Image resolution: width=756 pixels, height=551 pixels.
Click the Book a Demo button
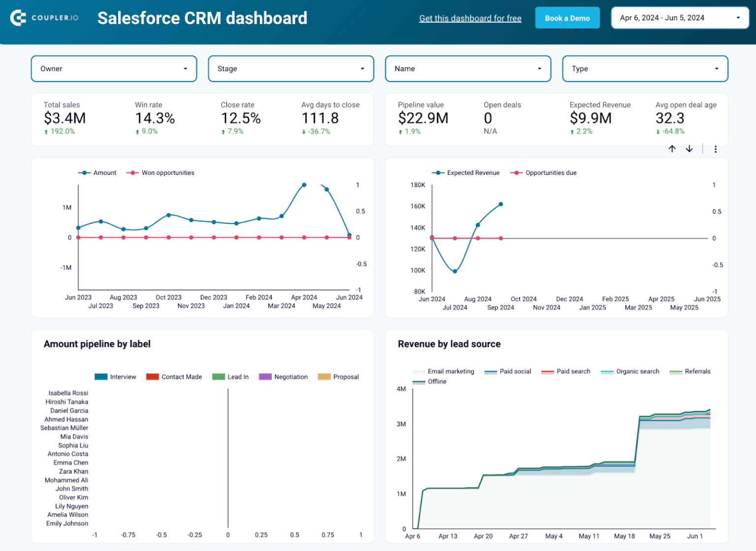[x=567, y=17]
